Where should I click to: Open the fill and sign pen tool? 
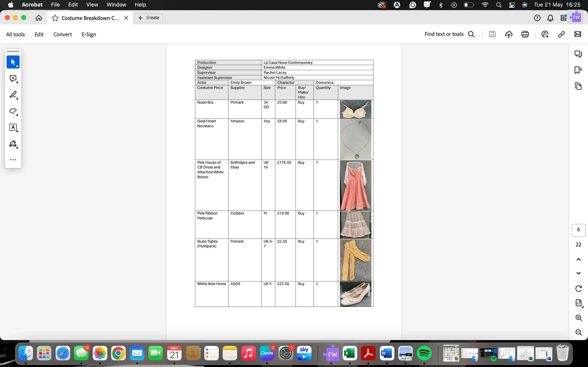(x=13, y=144)
